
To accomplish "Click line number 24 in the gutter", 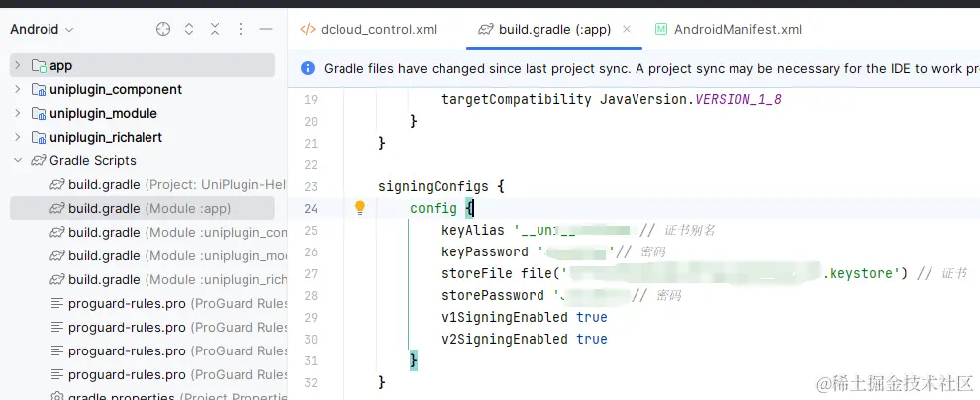I will point(310,208).
